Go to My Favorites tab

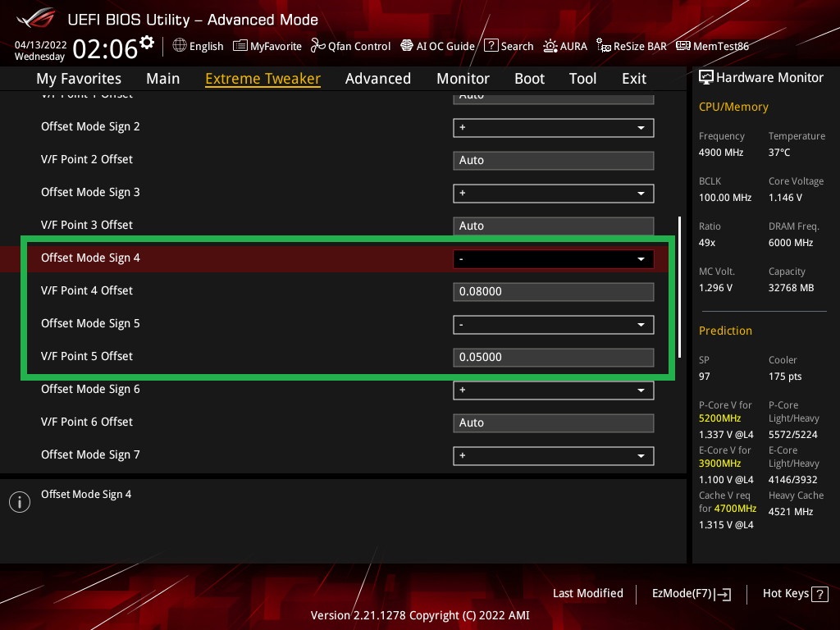(79, 79)
